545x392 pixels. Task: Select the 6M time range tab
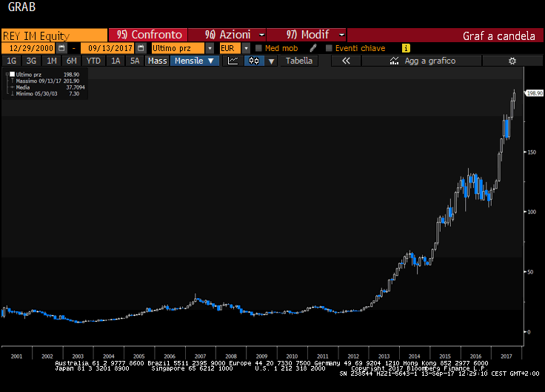(x=72, y=61)
